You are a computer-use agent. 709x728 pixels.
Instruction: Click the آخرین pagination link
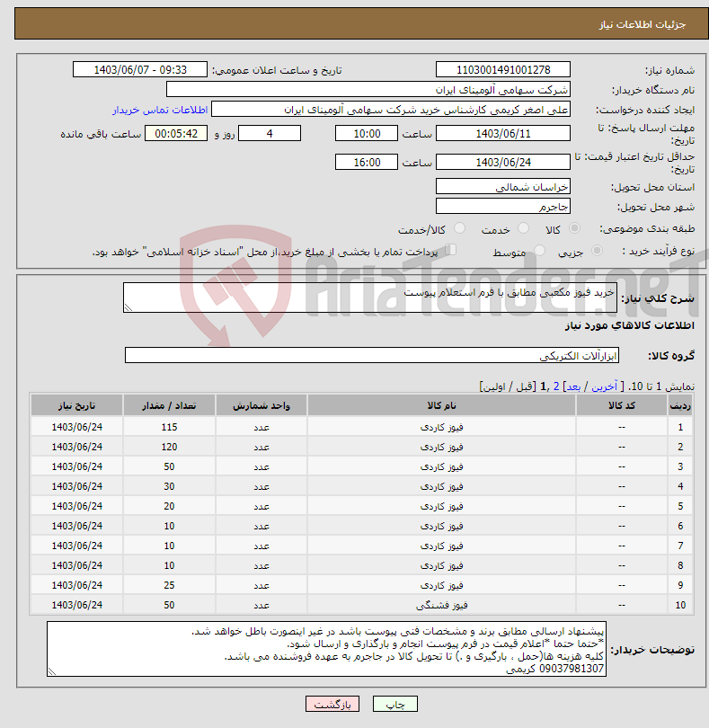604,386
